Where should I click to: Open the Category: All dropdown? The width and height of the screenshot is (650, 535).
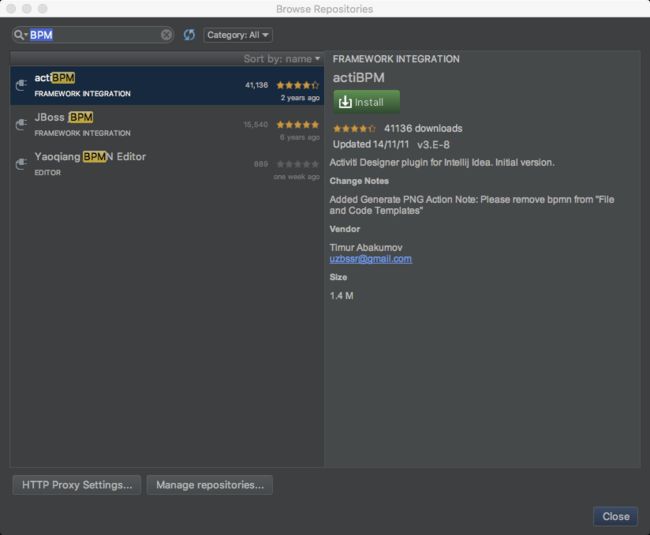(x=238, y=35)
